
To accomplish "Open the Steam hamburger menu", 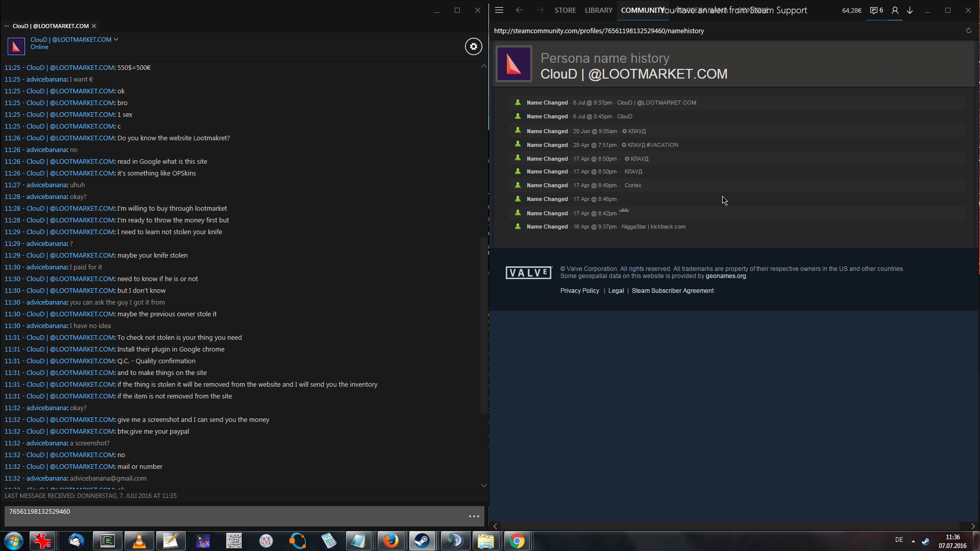I will (x=499, y=10).
